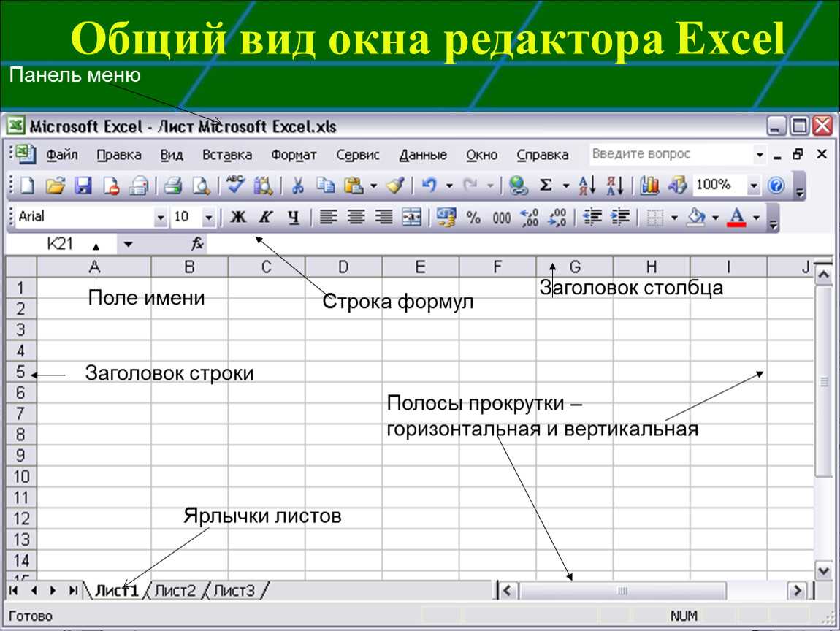Open the font size 10 dropdown

pos(209,218)
